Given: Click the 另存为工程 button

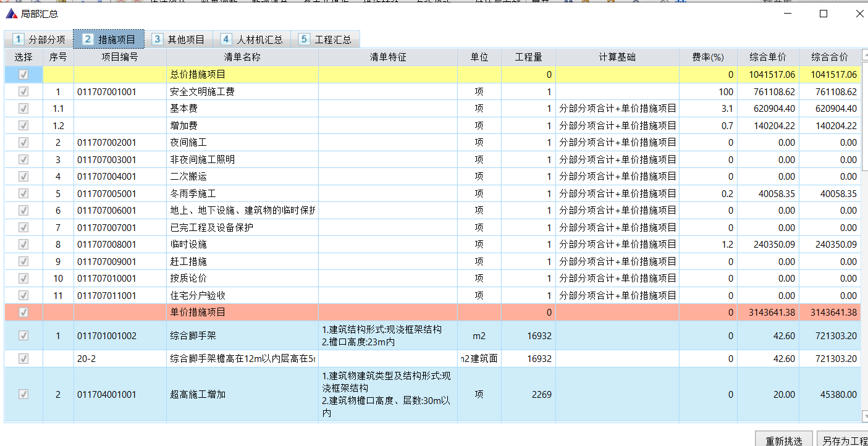Looking at the screenshot, I should point(843,439).
